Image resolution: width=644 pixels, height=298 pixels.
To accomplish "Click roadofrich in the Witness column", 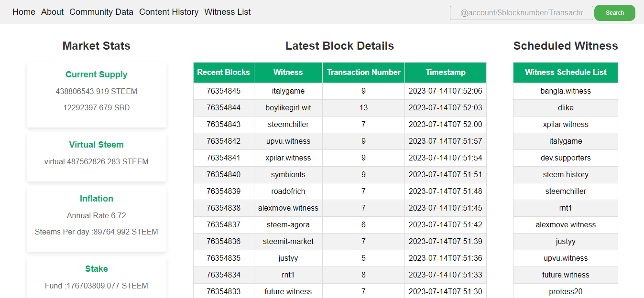I will tap(288, 192).
